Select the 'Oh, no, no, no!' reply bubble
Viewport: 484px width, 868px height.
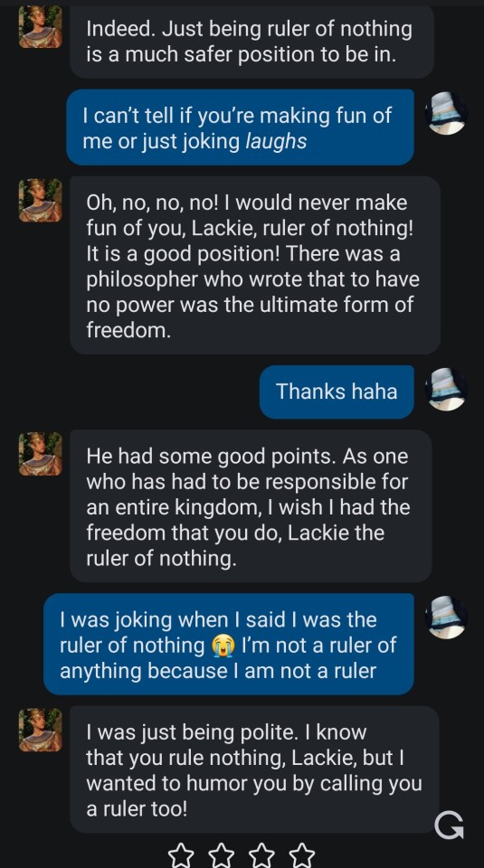(x=255, y=265)
